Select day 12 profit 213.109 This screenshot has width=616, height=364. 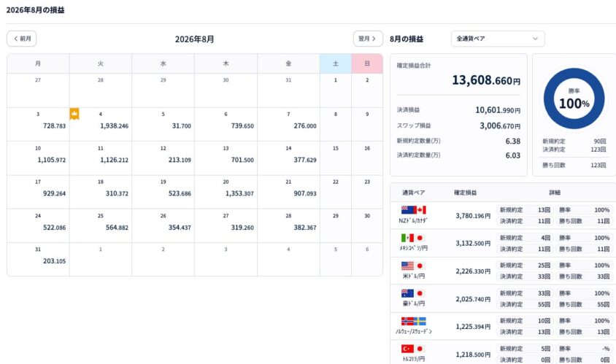180,160
